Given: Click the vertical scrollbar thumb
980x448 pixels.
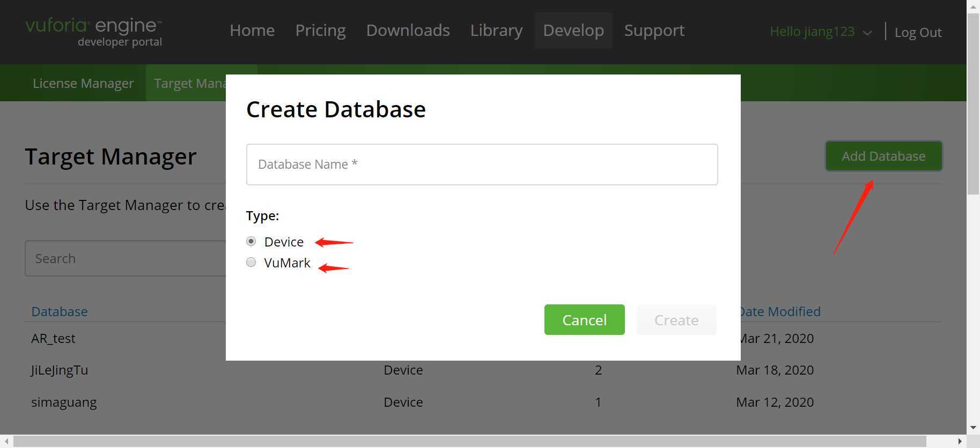Looking at the screenshot, I should point(973,104).
